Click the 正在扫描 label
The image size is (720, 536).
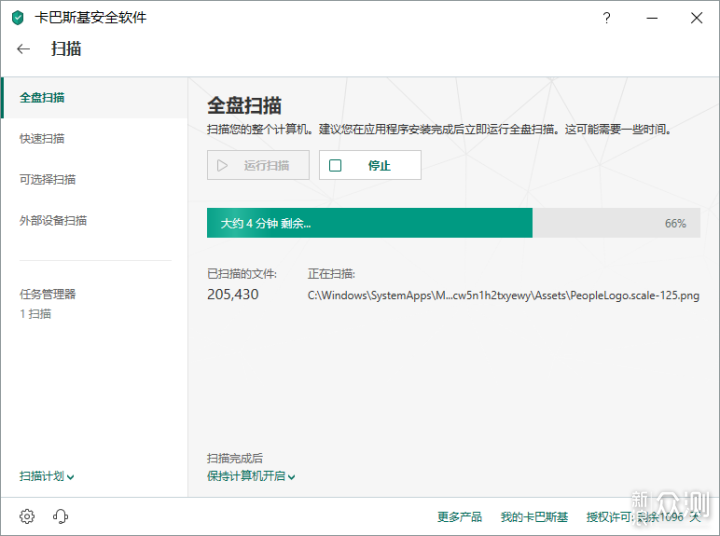pyautogui.click(x=331, y=274)
